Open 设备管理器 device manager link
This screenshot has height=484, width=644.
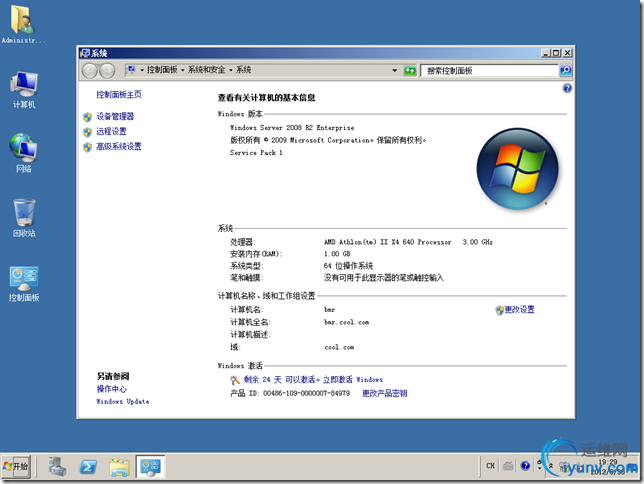click(115, 116)
